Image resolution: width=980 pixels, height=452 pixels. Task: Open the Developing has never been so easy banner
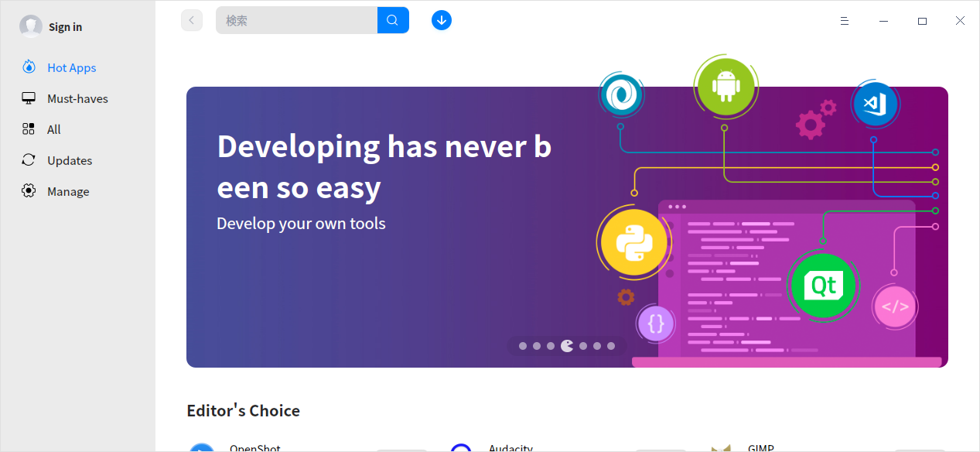567,227
